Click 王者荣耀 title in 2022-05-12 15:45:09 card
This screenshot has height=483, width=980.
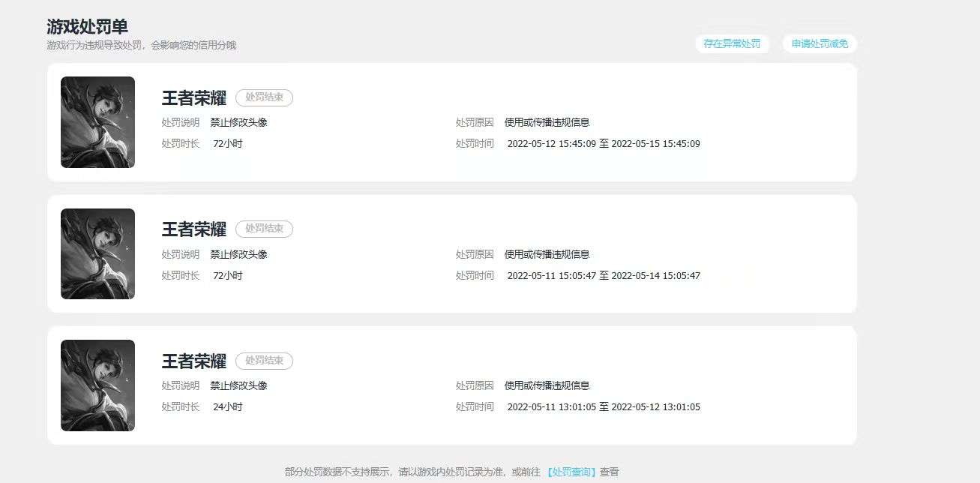(194, 98)
